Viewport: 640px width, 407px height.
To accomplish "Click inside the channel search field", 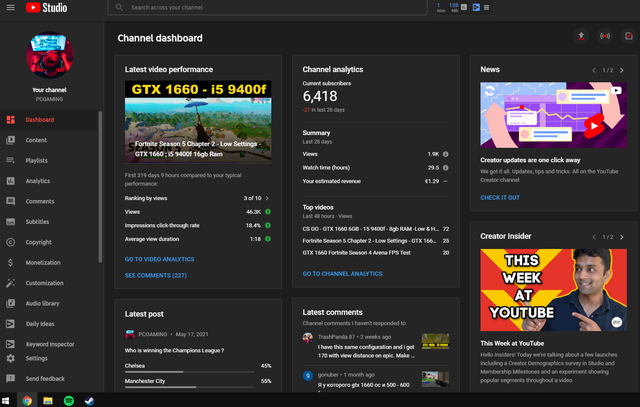I will (267, 7).
